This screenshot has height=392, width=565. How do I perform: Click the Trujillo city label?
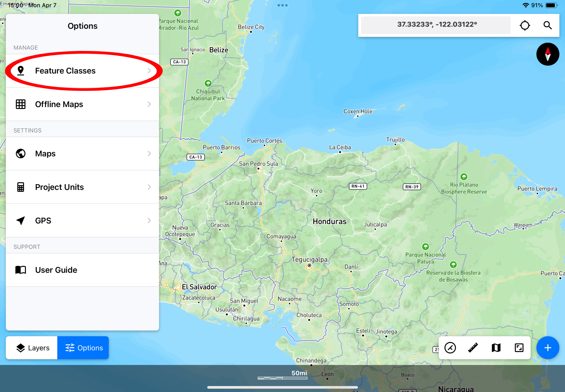[x=395, y=140]
